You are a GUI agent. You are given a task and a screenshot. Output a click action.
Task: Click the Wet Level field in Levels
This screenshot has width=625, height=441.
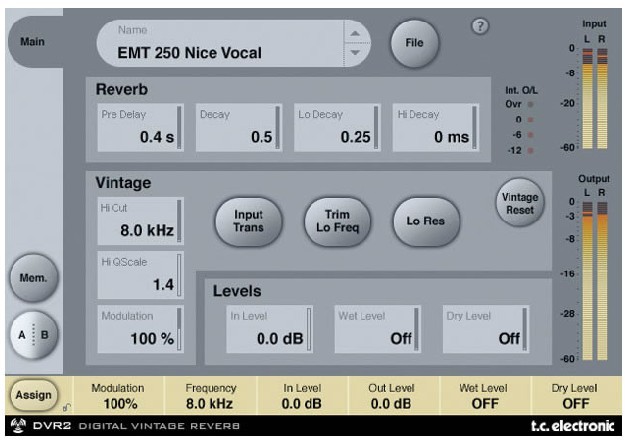(x=377, y=330)
